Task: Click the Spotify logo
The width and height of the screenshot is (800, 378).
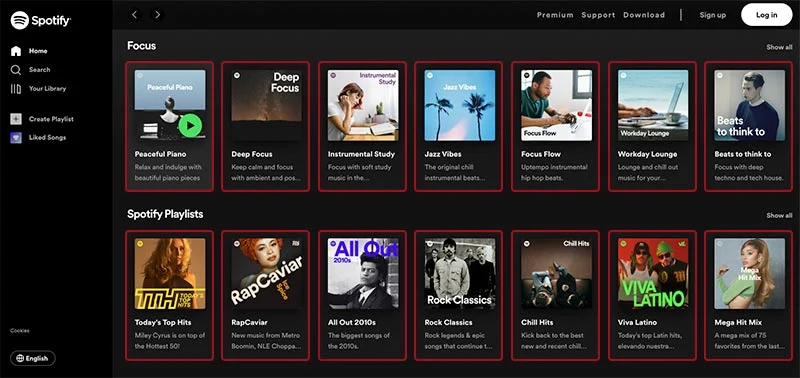Action: [41, 20]
